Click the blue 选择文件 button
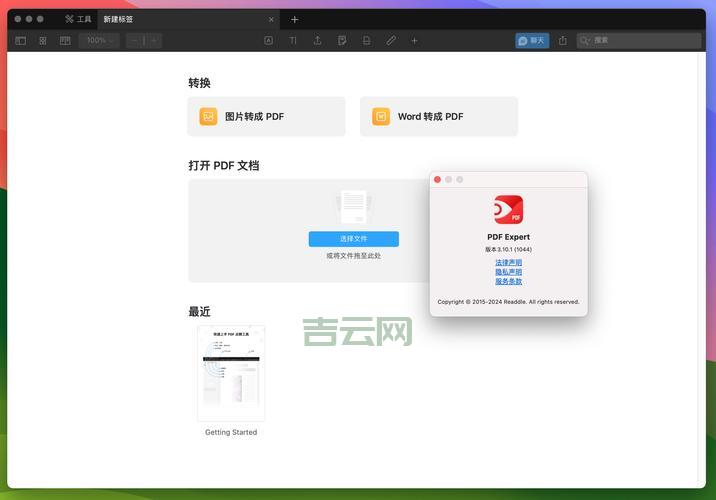 (x=353, y=239)
